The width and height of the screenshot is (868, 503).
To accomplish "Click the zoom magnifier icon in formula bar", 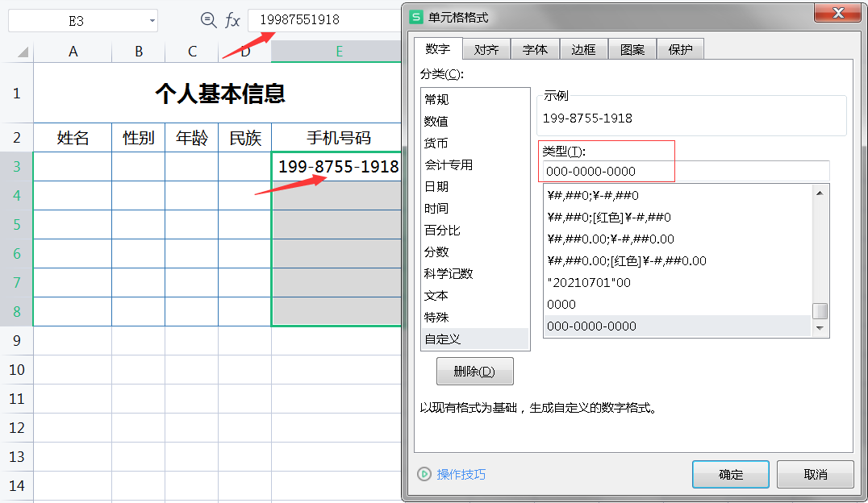I will click(208, 20).
